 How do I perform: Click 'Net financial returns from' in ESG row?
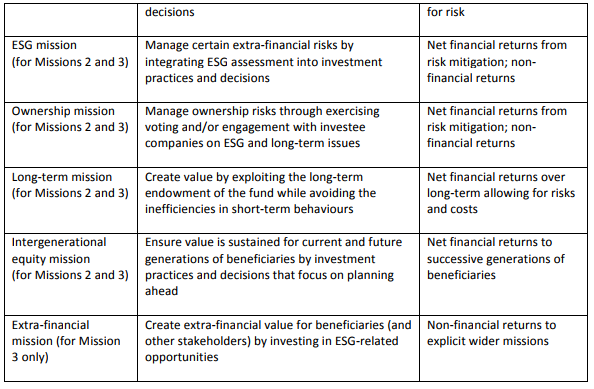point(497,45)
